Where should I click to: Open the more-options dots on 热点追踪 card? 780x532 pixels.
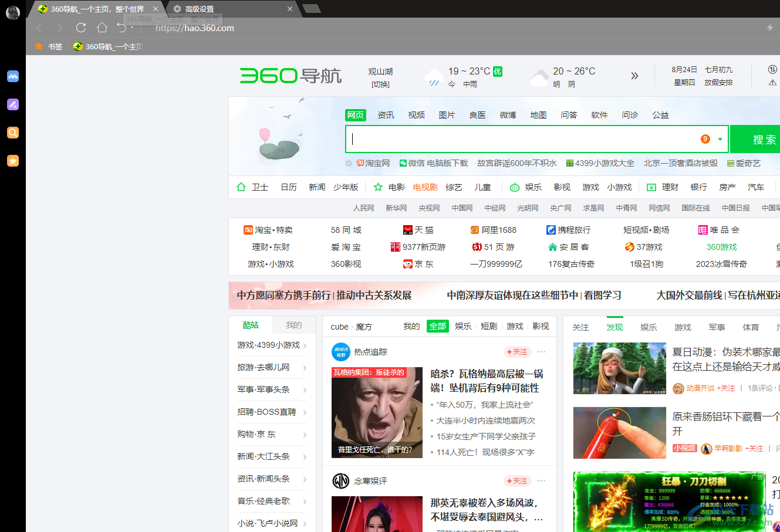pyautogui.click(x=541, y=352)
